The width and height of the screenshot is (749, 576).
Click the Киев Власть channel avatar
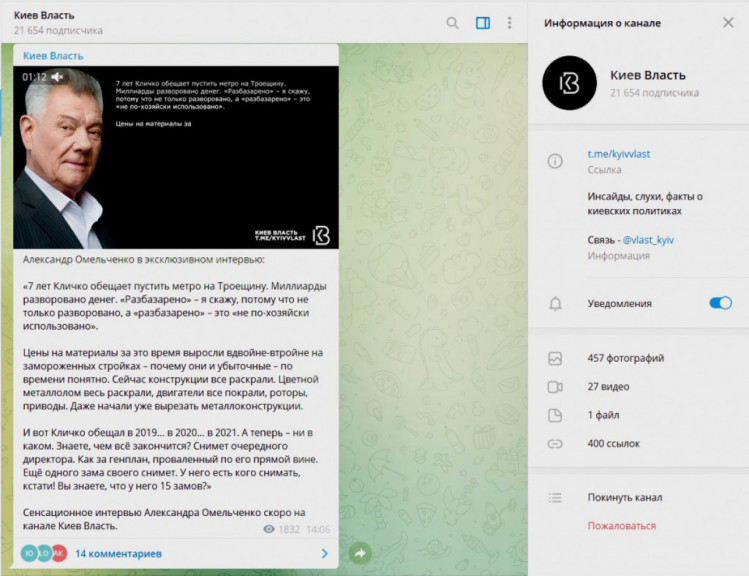coord(569,83)
